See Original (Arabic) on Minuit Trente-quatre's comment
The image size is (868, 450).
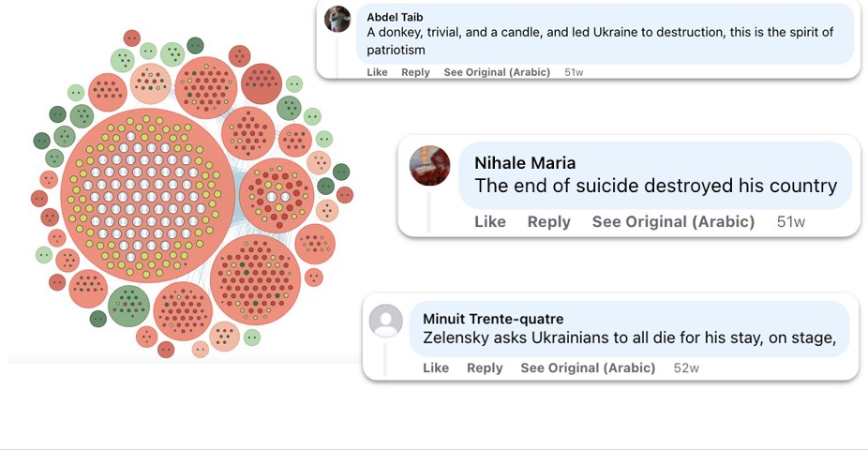588,367
